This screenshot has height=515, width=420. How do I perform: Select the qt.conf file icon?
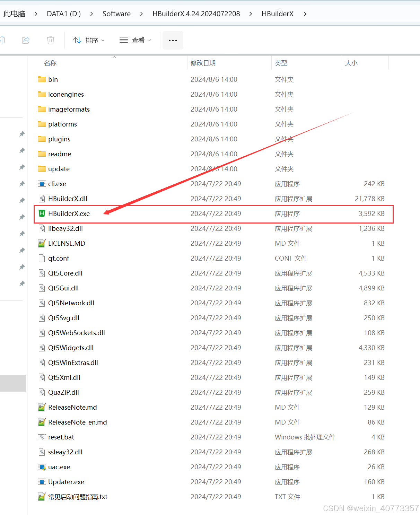click(42, 258)
